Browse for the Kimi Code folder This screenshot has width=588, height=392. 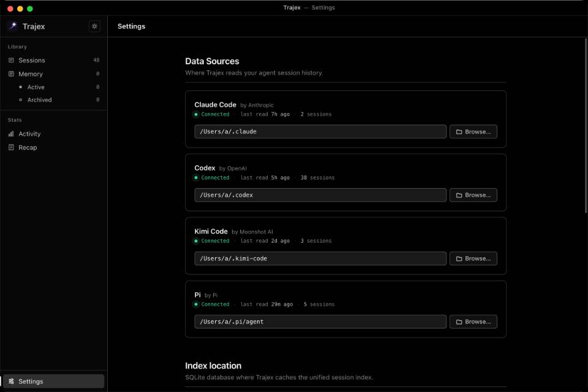pyautogui.click(x=473, y=258)
